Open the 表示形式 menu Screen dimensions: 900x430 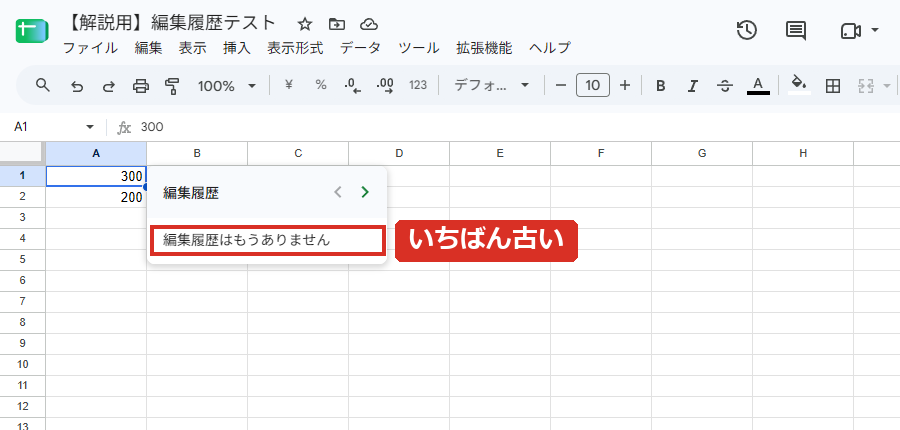[295, 48]
